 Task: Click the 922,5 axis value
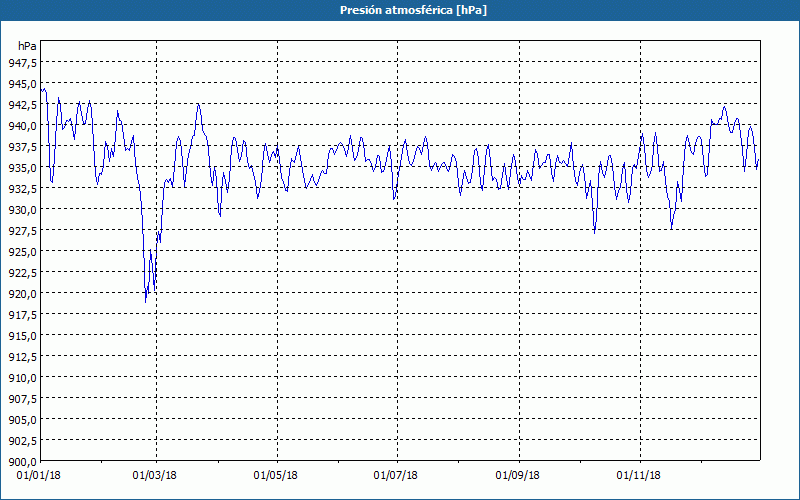click(x=22, y=273)
